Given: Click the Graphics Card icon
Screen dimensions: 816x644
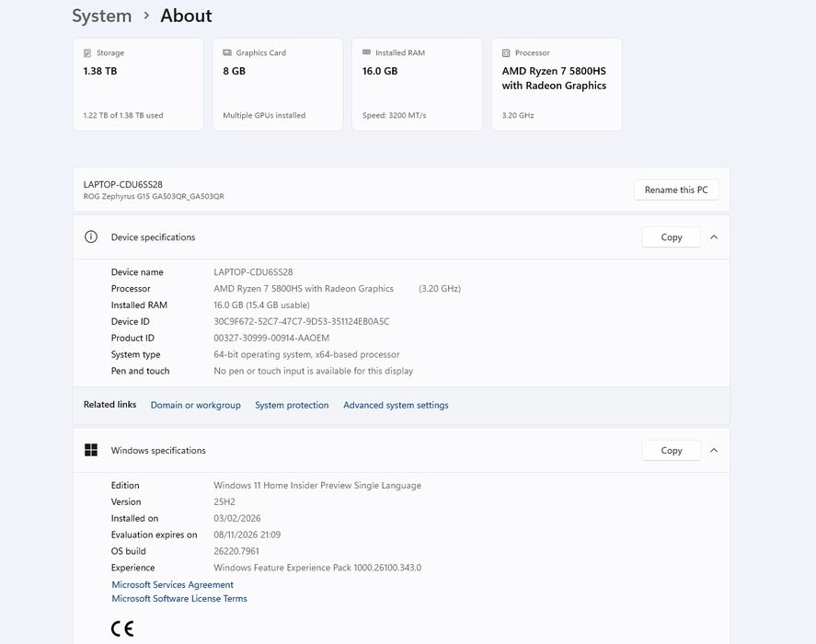Looking at the screenshot, I should point(227,53).
